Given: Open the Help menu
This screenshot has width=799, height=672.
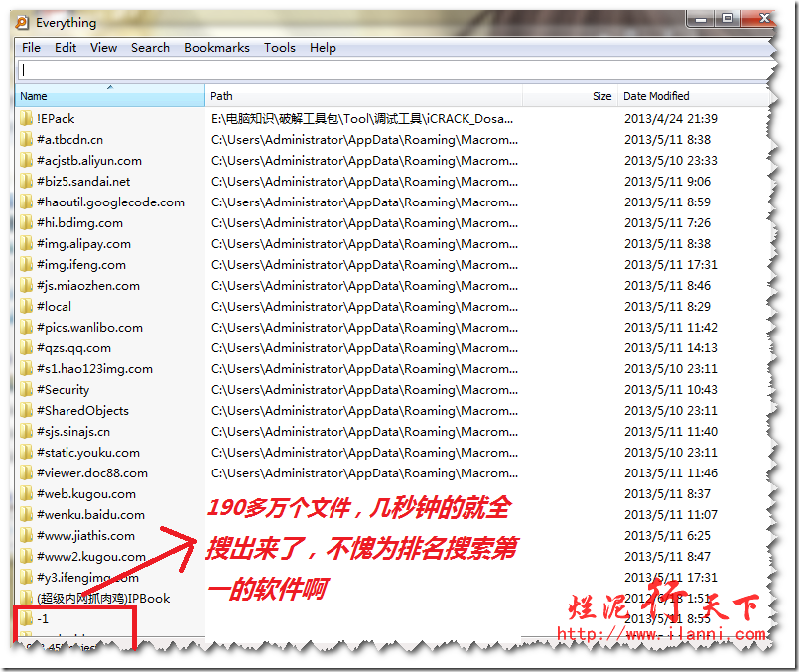Looking at the screenshot, I should (x=323, y=48).
